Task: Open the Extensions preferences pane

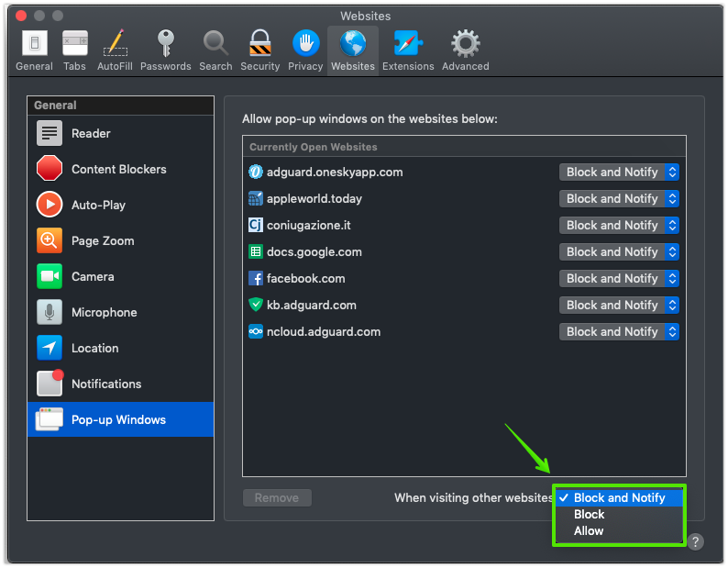Action: coord(408,50)
